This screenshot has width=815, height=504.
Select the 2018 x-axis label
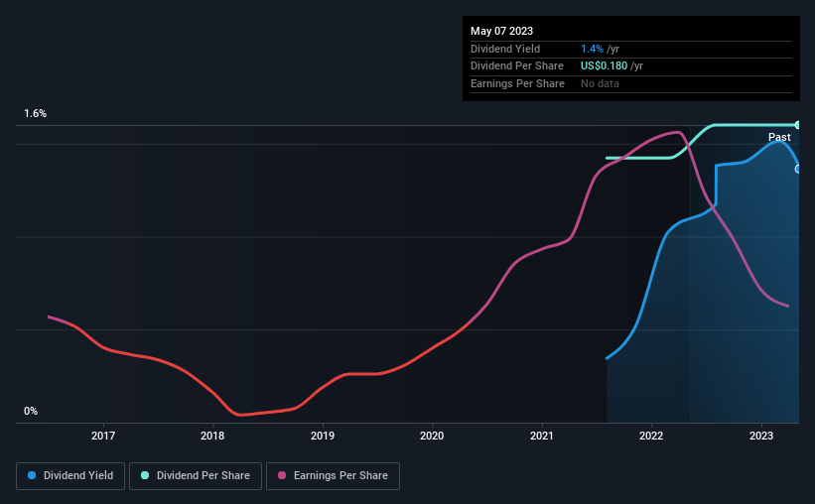(x=212, y=436)
